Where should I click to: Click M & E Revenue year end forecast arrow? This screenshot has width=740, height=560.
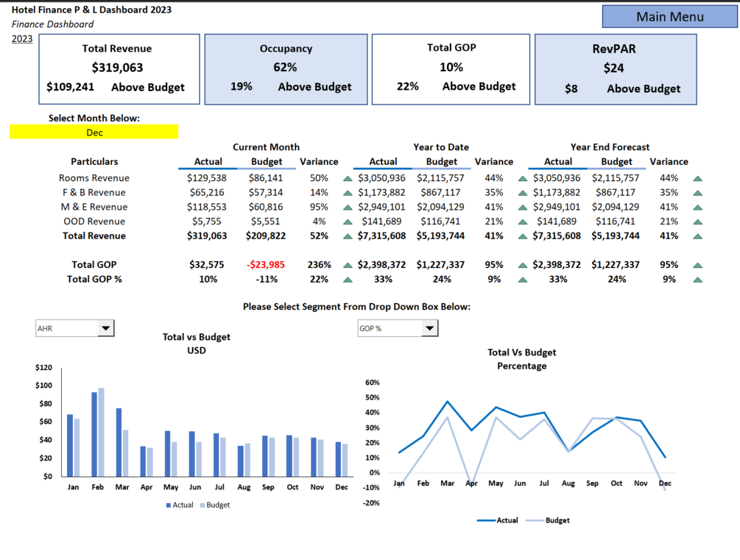pyautogui.click(x=697, y=208)
